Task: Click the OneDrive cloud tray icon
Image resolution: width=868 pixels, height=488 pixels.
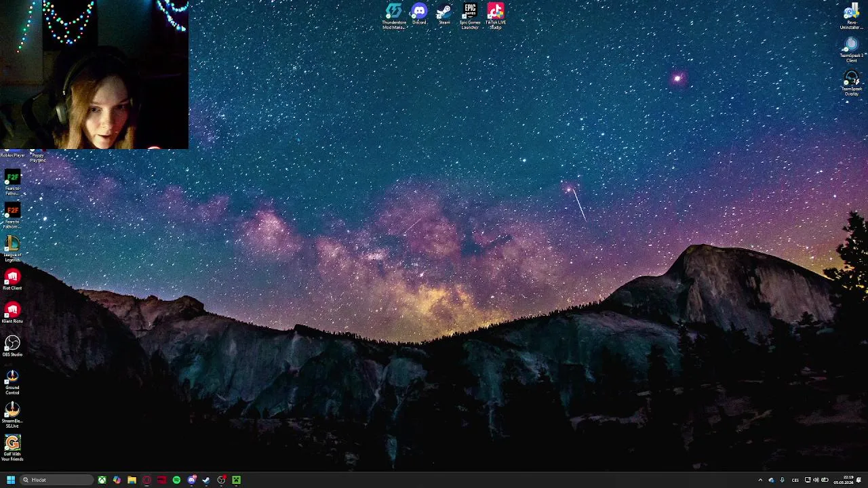Action: point(772,480)
